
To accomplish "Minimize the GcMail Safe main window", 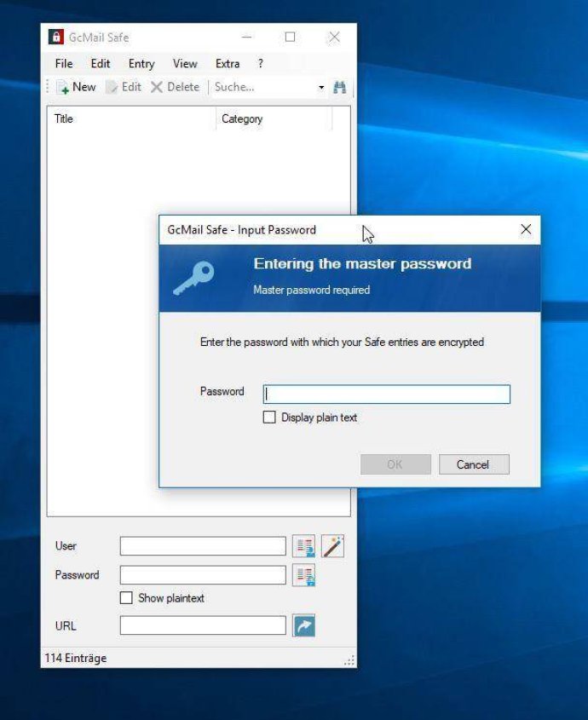I will [x=246, y=37].
